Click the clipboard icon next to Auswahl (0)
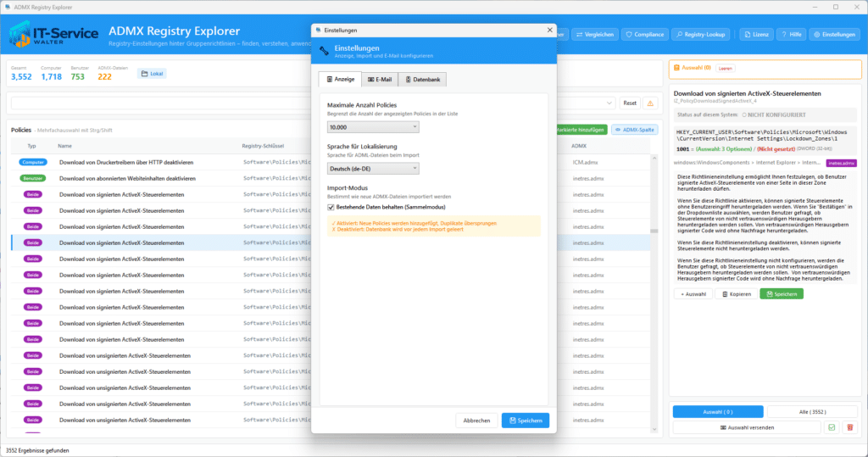 tap(676, 68)
